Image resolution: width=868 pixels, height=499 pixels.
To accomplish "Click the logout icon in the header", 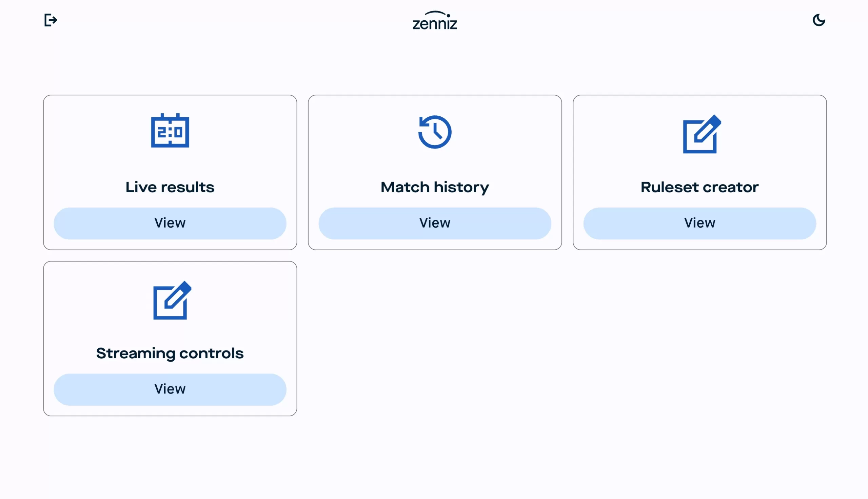I will click(51, 20).
